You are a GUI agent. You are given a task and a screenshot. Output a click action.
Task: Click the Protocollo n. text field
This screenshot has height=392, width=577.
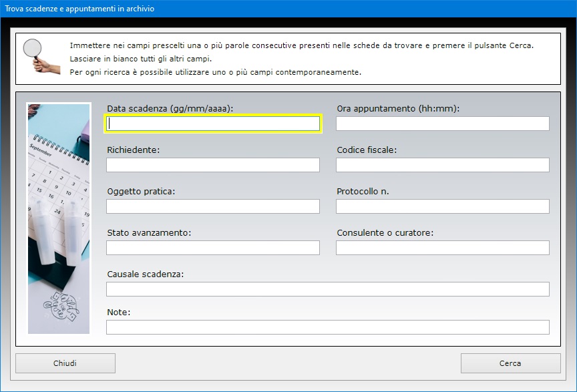[442, 206]
